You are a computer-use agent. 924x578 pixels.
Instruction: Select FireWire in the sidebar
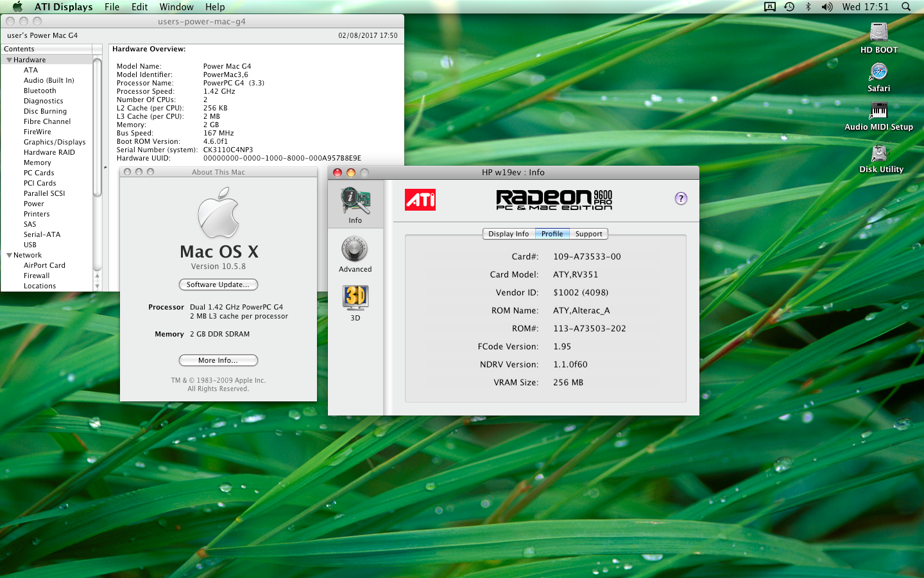[x=37, y=132]
